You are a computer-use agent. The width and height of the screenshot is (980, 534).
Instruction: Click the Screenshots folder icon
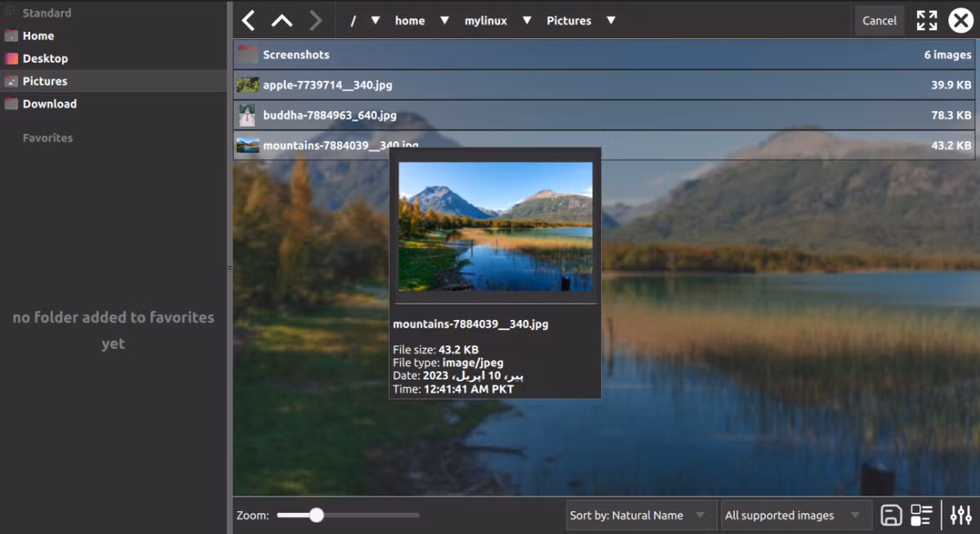[248, 55]
